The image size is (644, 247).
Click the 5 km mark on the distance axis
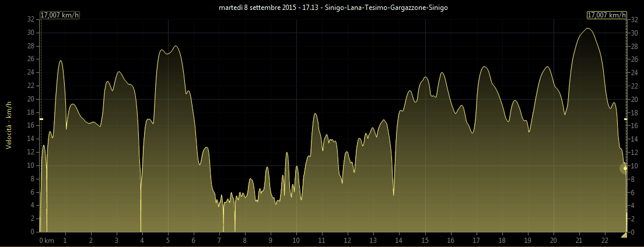tap(168, 240)
